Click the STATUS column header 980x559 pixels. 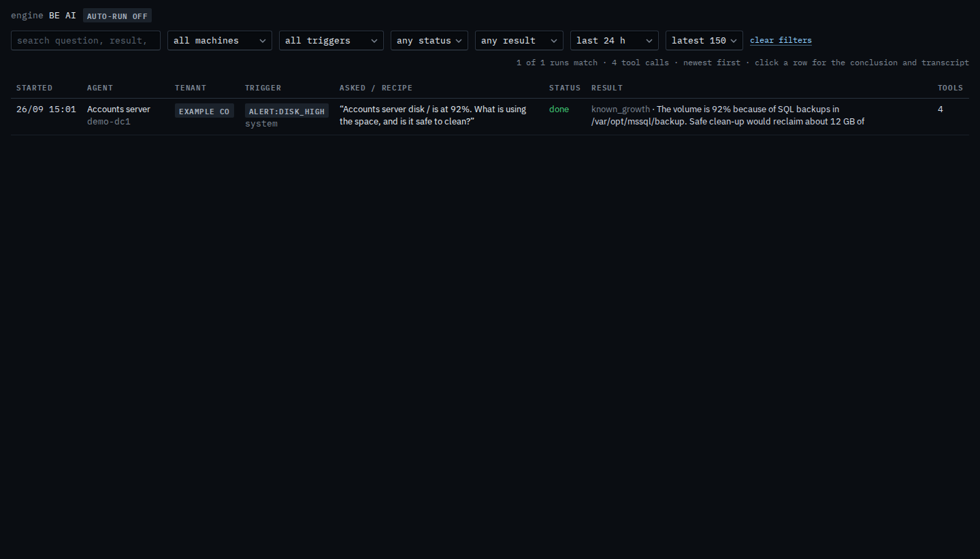(565, 88)
